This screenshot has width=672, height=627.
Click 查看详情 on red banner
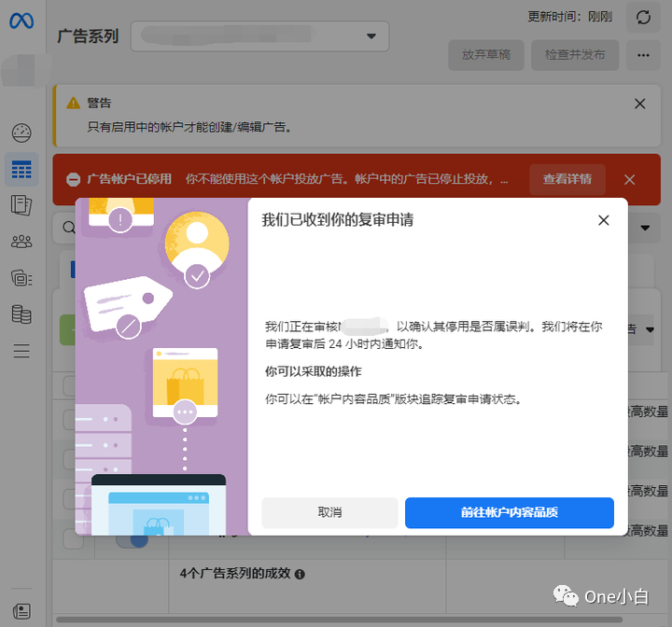tap(567, 179)
